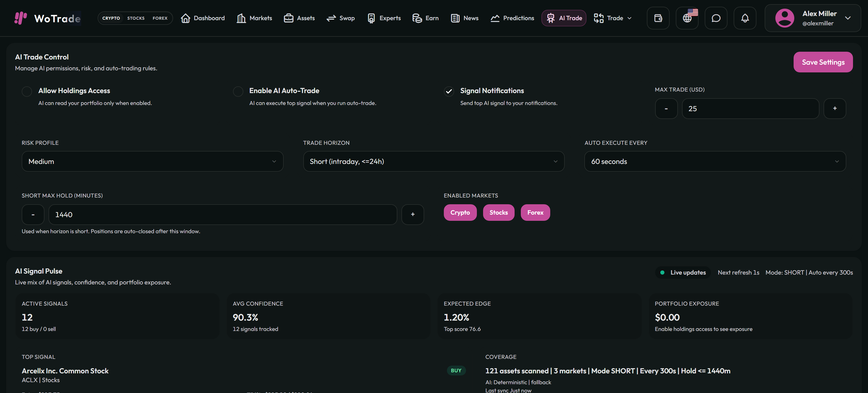Select the STOCKS market switch

pos(136,18)
